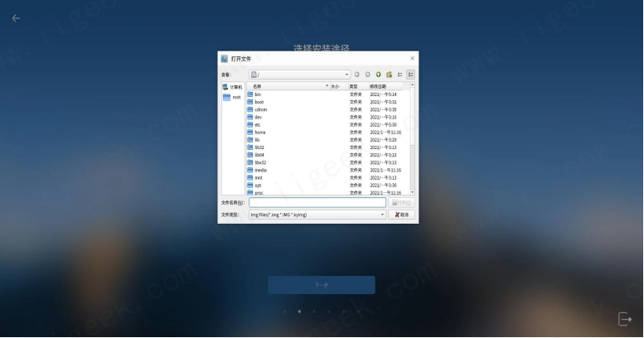Expand the look-in path dropdown
Viewport: 644px width, 338px height.
pos(346,75)
